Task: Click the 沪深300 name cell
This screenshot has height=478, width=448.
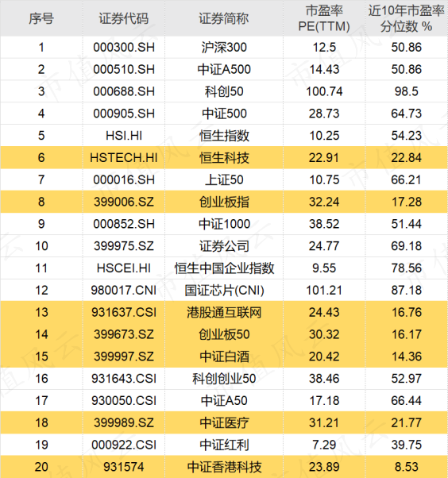Action: click(x=224, y=48)
